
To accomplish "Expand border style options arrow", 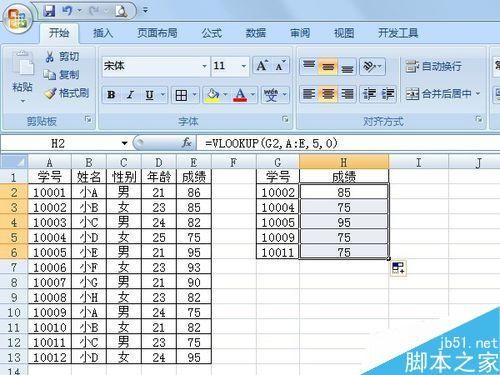I will click(194, 96).
